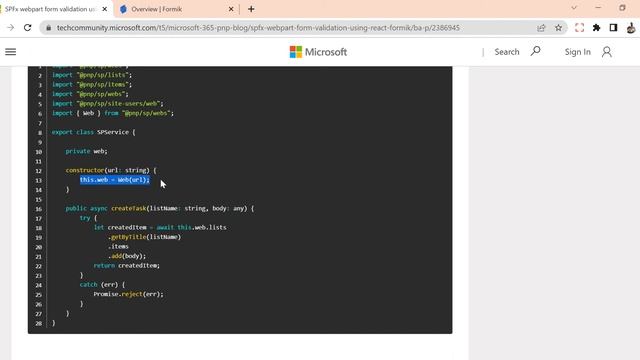This screenshot has height=360, width=640.
Task: Click the Microsoft logo
Action: tap(318, 52)
